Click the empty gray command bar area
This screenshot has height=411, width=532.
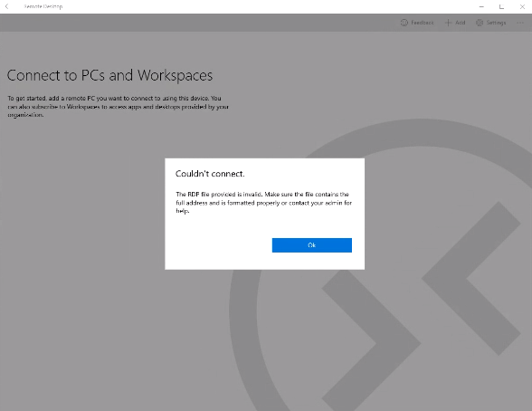[197, 23]
